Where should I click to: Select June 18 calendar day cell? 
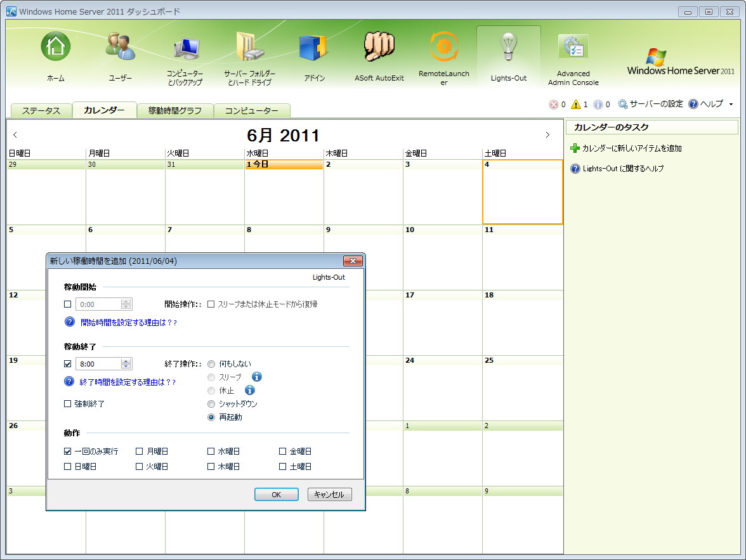point(523,323)
